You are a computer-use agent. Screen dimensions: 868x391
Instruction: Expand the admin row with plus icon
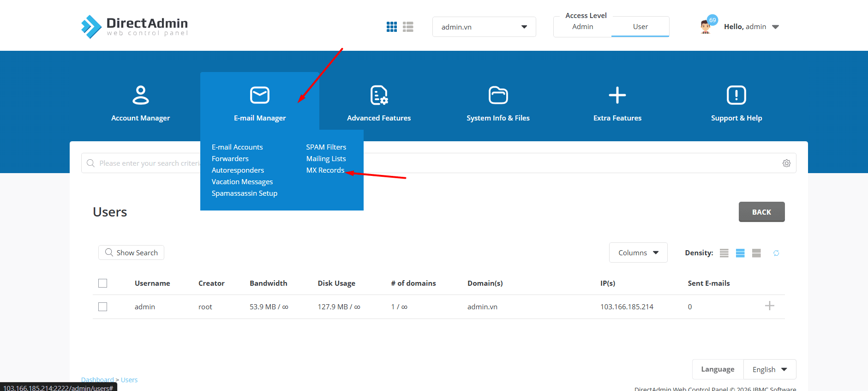pyautogui.click(x=769, y=306)
